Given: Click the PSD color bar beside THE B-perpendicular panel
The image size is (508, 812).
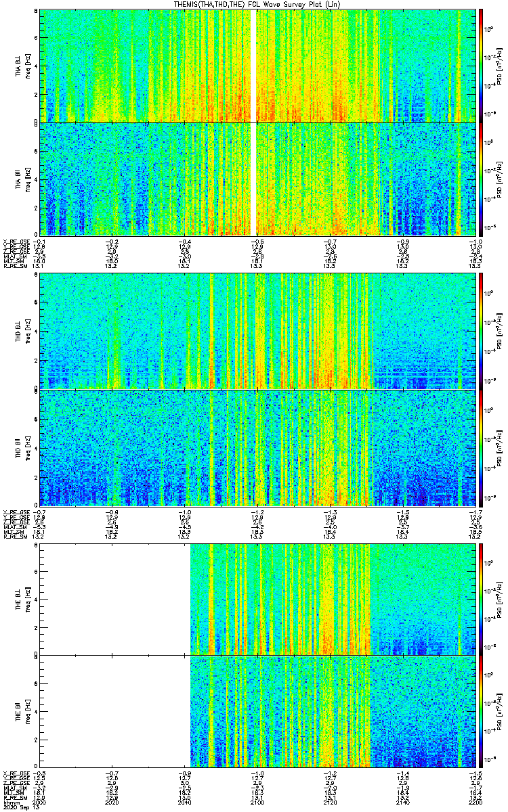Looking at the screenshot, I should pyautogui.click(x=481, y=600).
